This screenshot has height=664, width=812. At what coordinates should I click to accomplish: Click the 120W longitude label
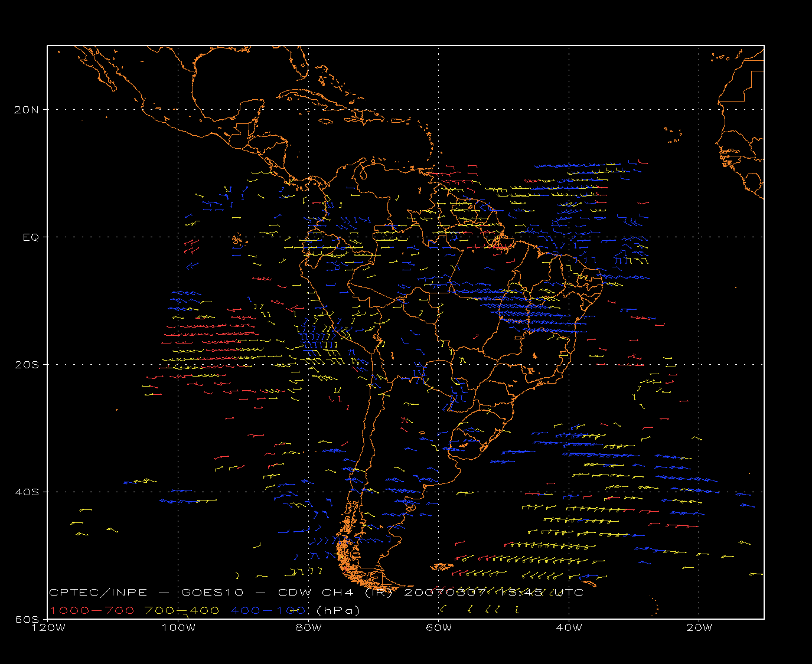pyautogui.click(x=48, y=628)
